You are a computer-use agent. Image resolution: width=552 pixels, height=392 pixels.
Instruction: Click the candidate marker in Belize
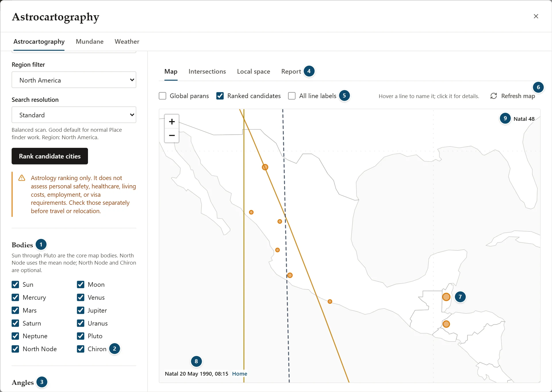click(x=446, y=297)
